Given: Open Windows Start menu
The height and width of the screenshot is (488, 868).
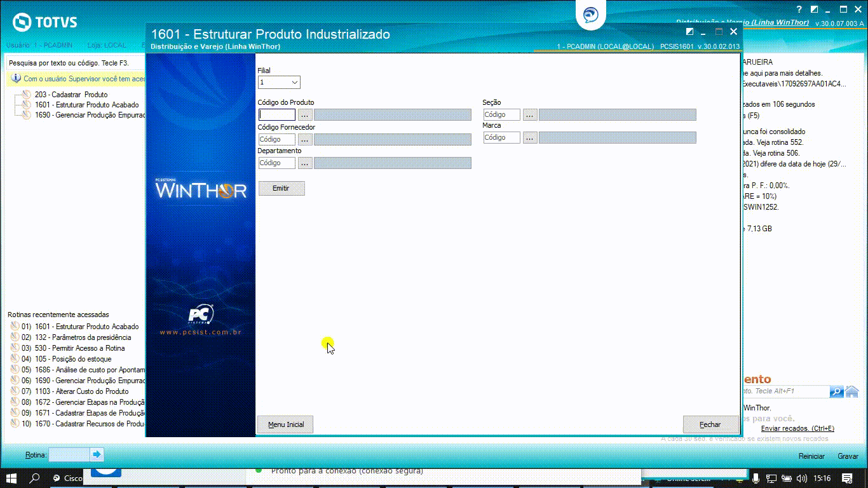Looking at the screenshot, I should pos(11,478).
